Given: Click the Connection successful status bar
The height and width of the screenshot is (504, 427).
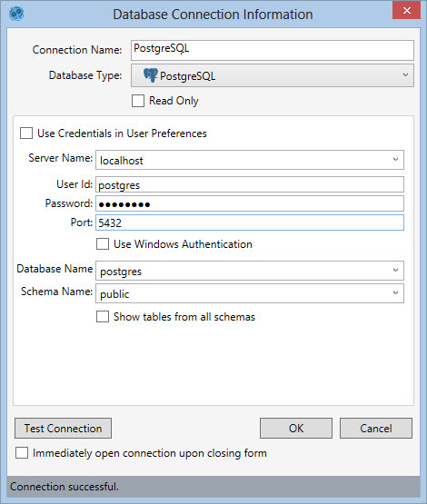Looking at the screenshot, I should click(213, 487).
